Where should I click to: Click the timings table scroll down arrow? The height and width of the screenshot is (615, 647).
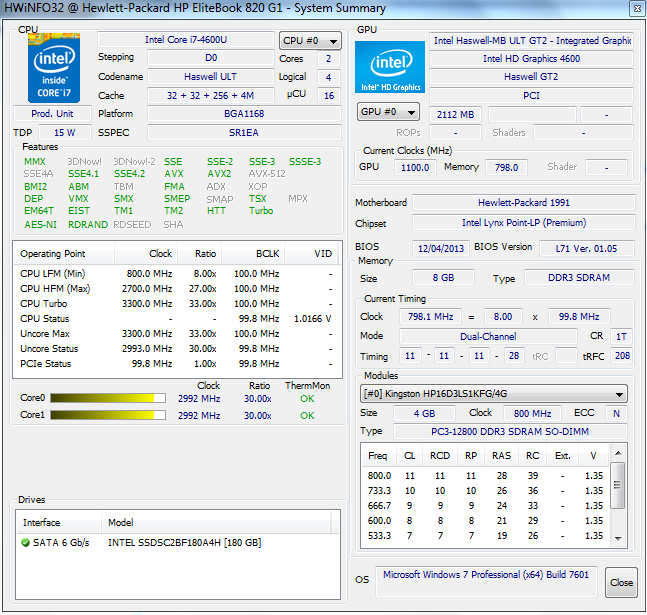click(x=618, y=538)
